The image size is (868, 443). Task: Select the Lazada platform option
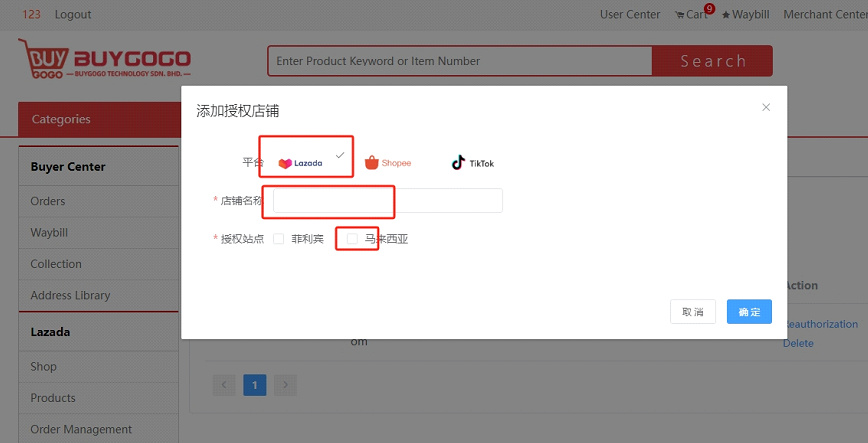pos(301,163)
